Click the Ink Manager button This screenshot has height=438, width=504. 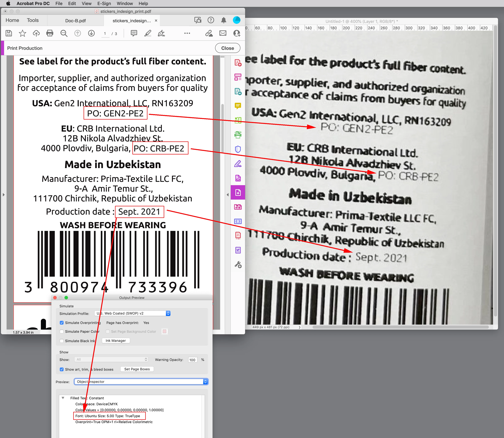pos(116,340)
